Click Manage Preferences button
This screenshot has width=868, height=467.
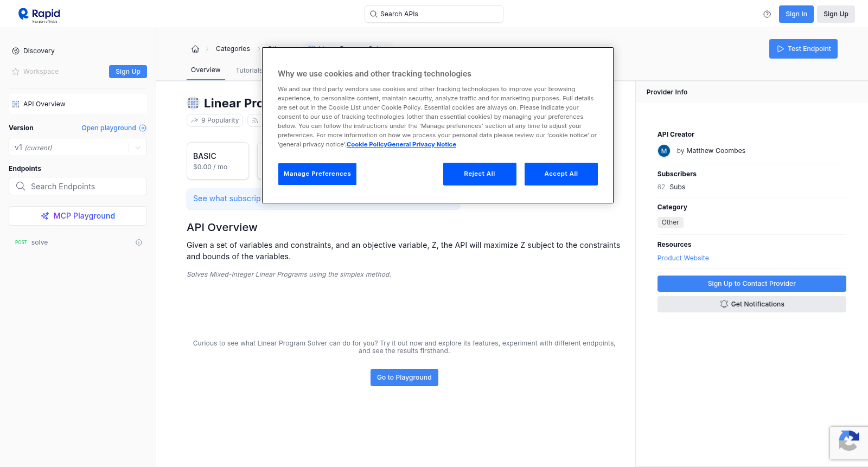click(x=317, y=174)
